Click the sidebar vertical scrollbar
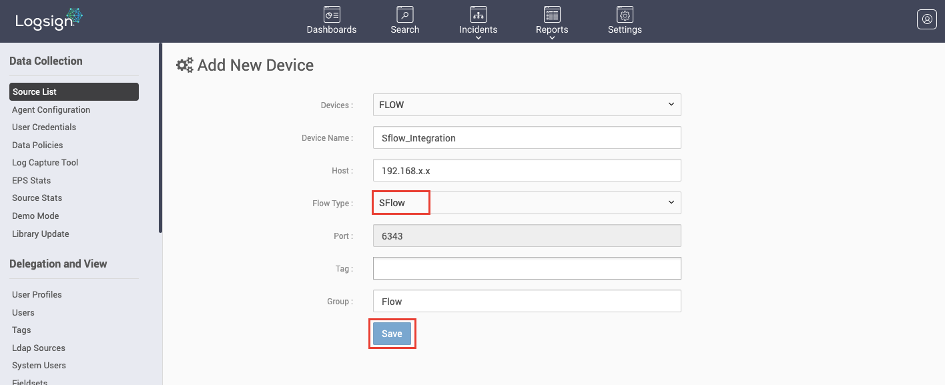 [x=160, y=137]
